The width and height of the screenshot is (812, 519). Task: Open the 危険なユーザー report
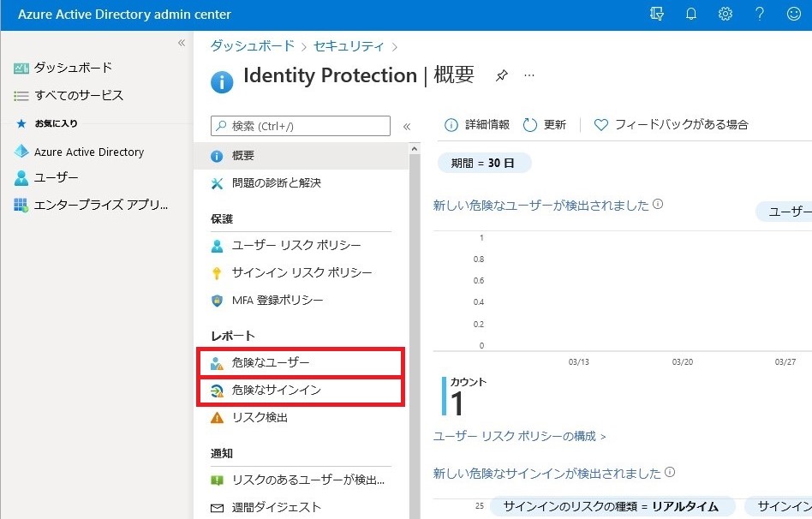coord(301,362)
